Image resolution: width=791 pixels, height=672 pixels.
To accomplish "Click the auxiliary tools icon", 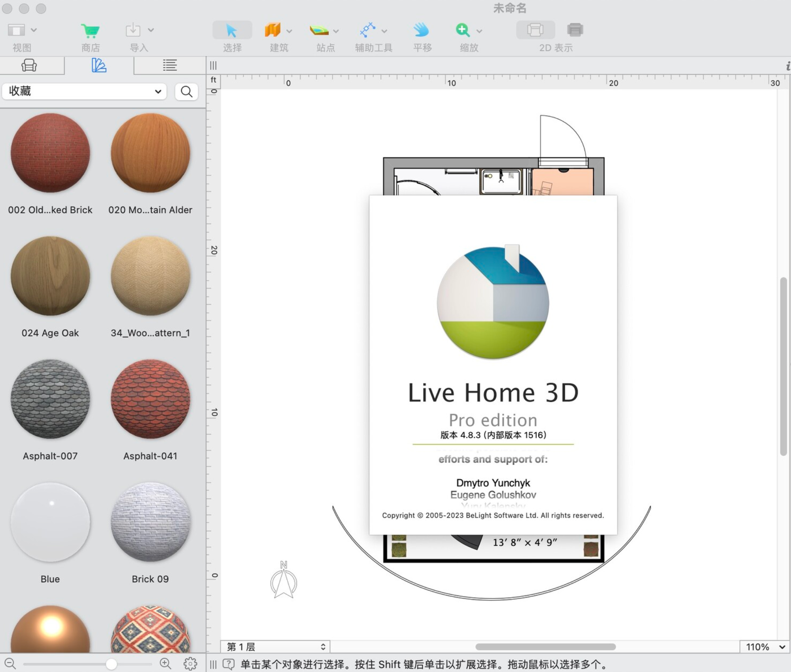I will [368, 30].
